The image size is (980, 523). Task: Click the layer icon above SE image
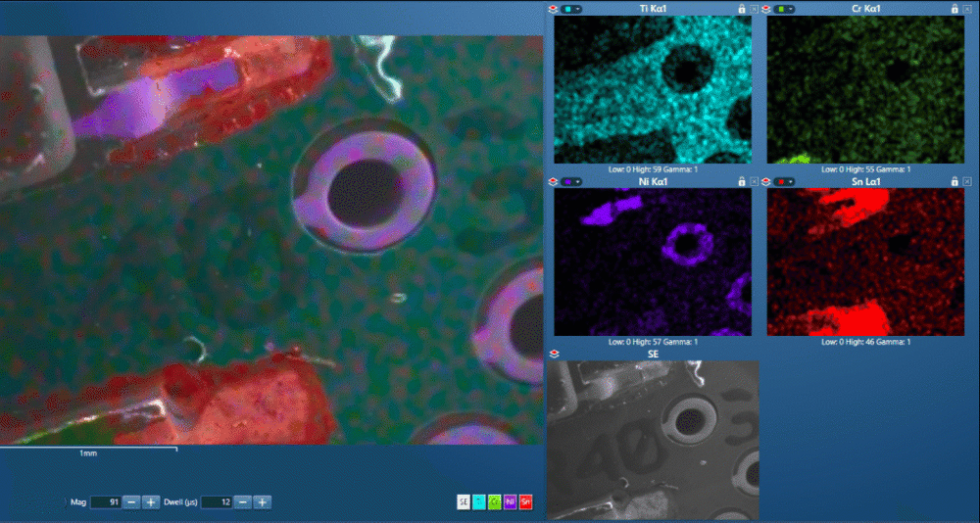click(554, 354)
